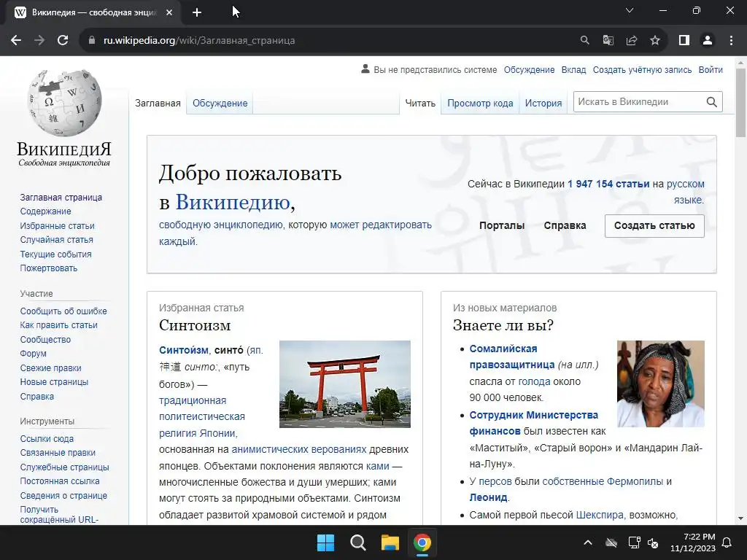Open Windows Start menu
Screen dimensions: 747x560
tap(326, 542)
